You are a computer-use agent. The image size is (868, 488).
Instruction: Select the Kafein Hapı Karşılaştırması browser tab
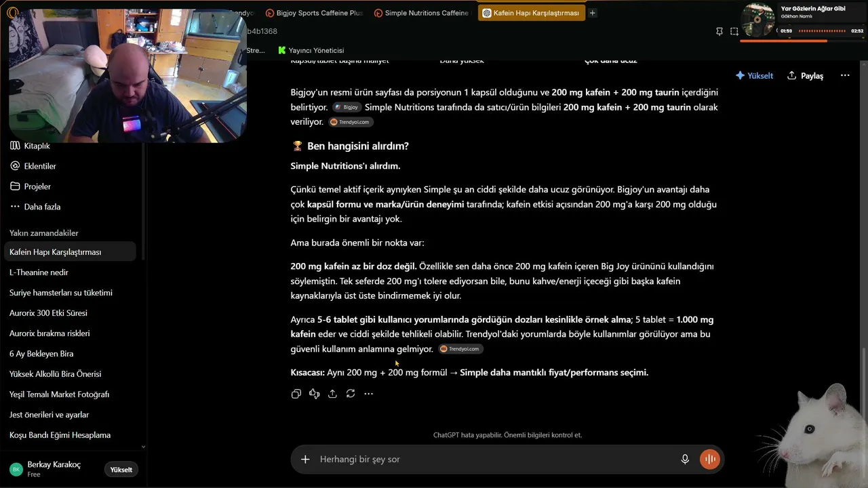pos(531,13)
